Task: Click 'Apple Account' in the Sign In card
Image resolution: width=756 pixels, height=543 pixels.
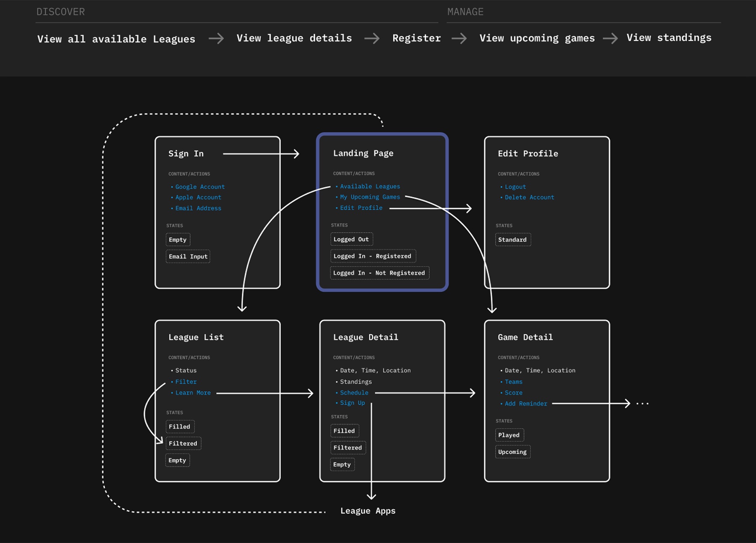Action: [198, 197]
